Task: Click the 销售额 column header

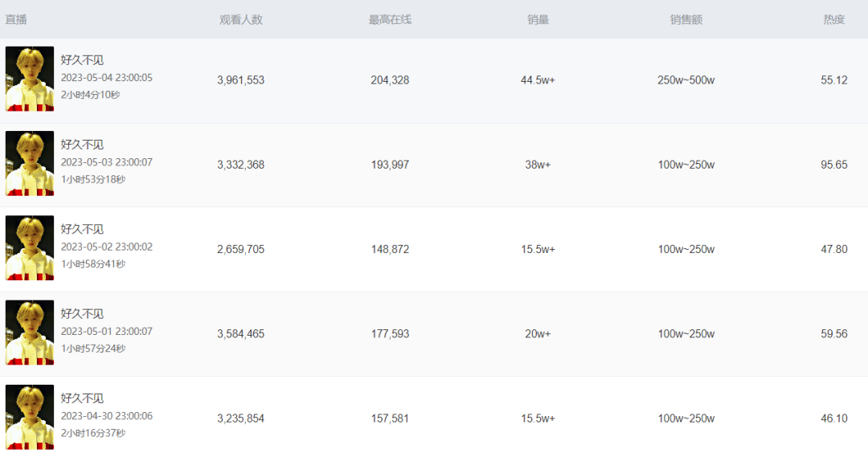Action: pos(686,19)
